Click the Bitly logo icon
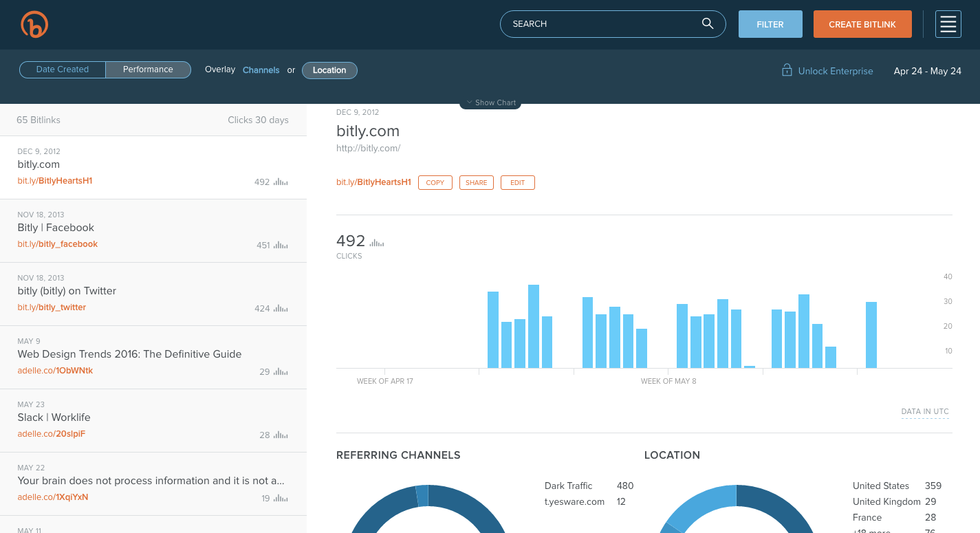Viewport: 980px width, 533px height. pyautogui.click(x=34, y=24)
